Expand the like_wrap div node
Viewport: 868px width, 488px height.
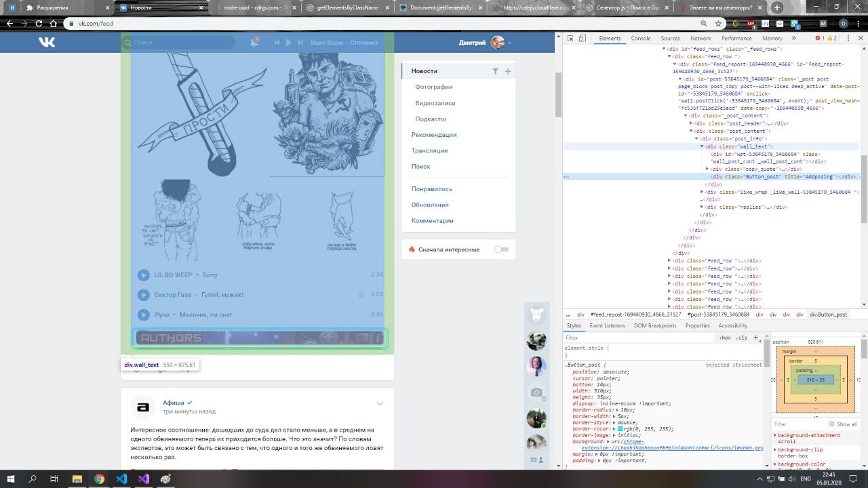[702, 192]
